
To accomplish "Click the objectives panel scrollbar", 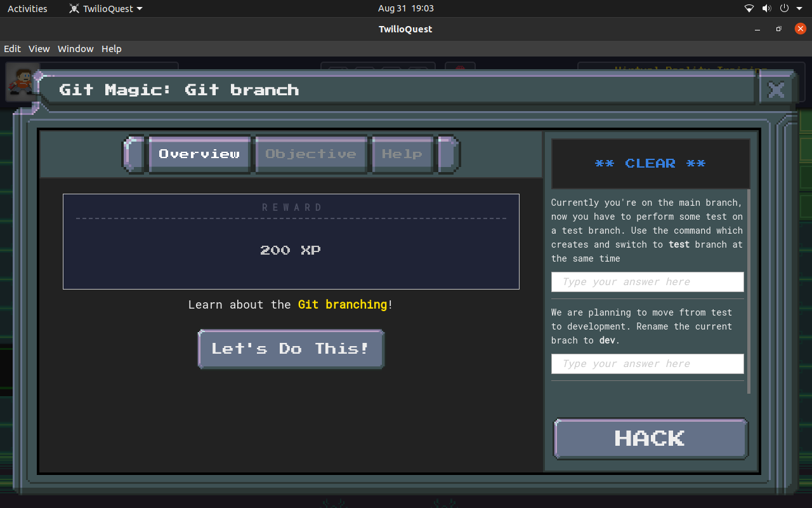I will [749, 291].
